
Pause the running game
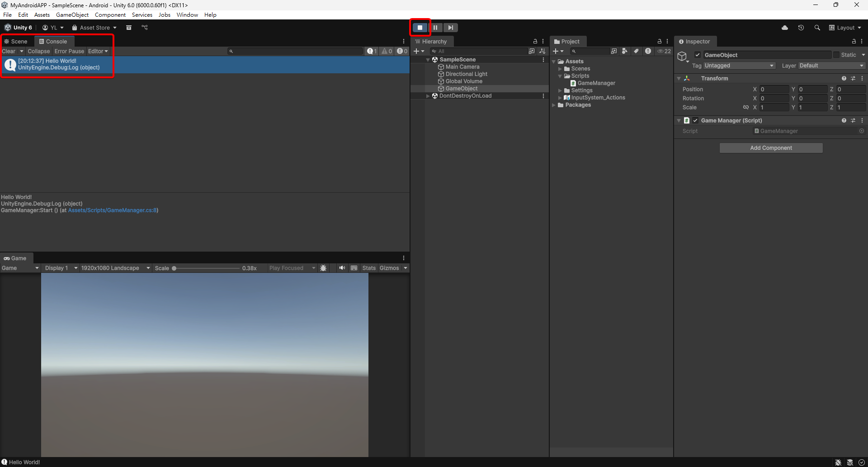[x=435, y=28]
